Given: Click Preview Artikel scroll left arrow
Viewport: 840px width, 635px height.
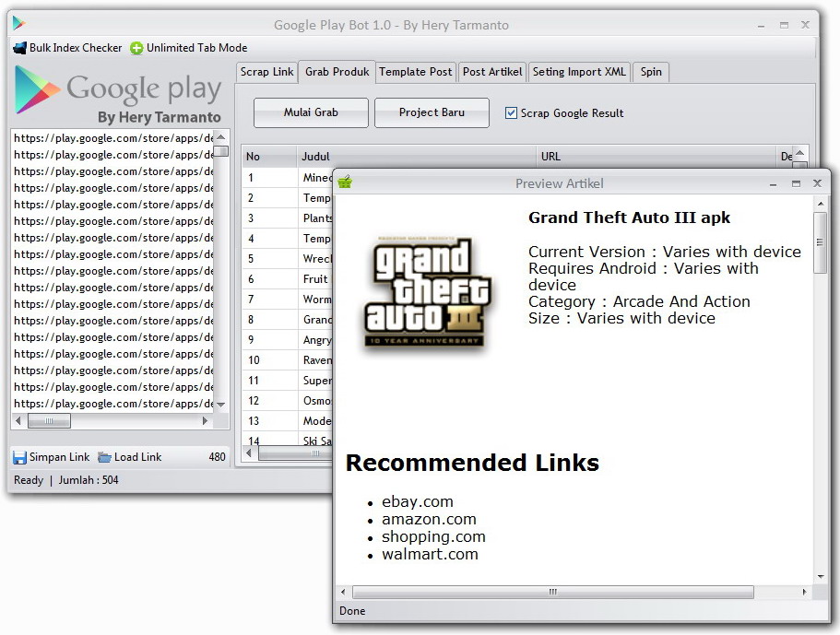Looking at the screenshot, I should click(343, 592).
